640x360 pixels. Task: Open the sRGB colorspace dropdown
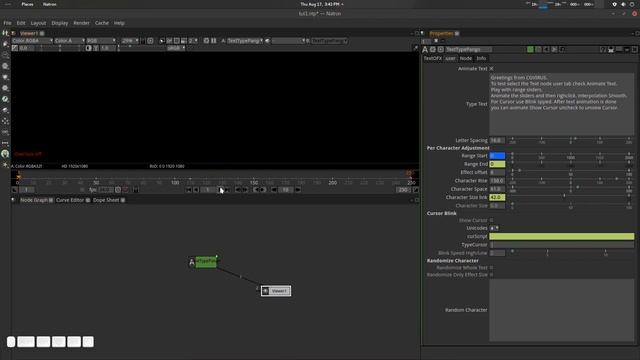176,48
